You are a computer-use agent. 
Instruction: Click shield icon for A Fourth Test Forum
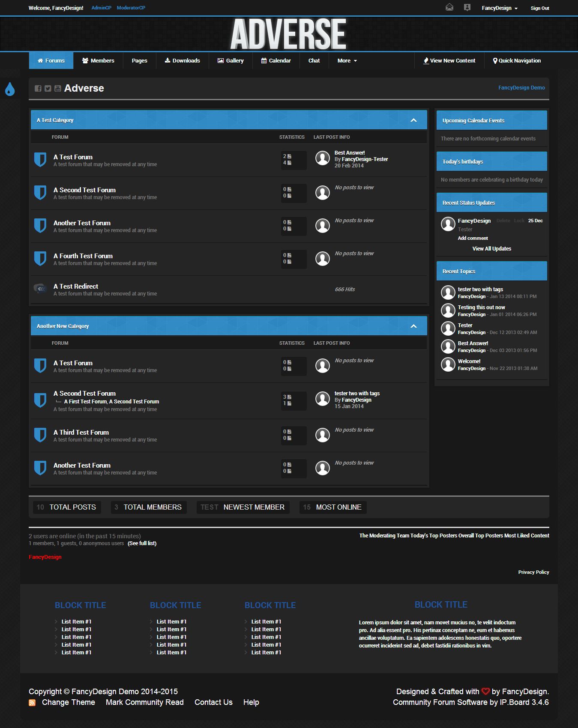click(40, 259)
